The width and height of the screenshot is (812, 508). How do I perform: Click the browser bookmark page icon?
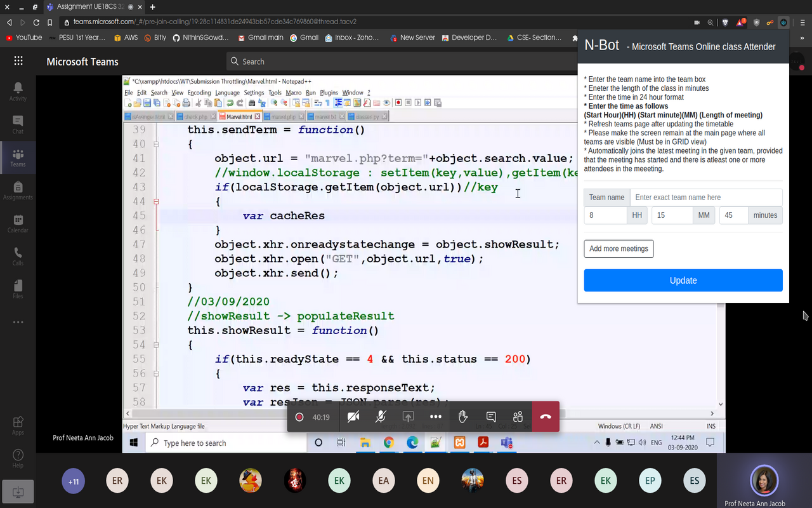[50, 22]
